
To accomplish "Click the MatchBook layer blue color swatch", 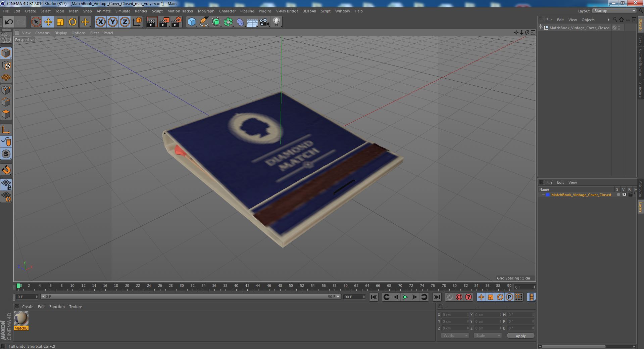I will (548, 195).
